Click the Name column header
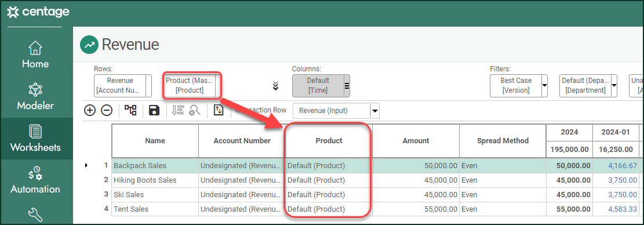Image resolution: width=644 pixels, height=225 pixels. [155, 141]
